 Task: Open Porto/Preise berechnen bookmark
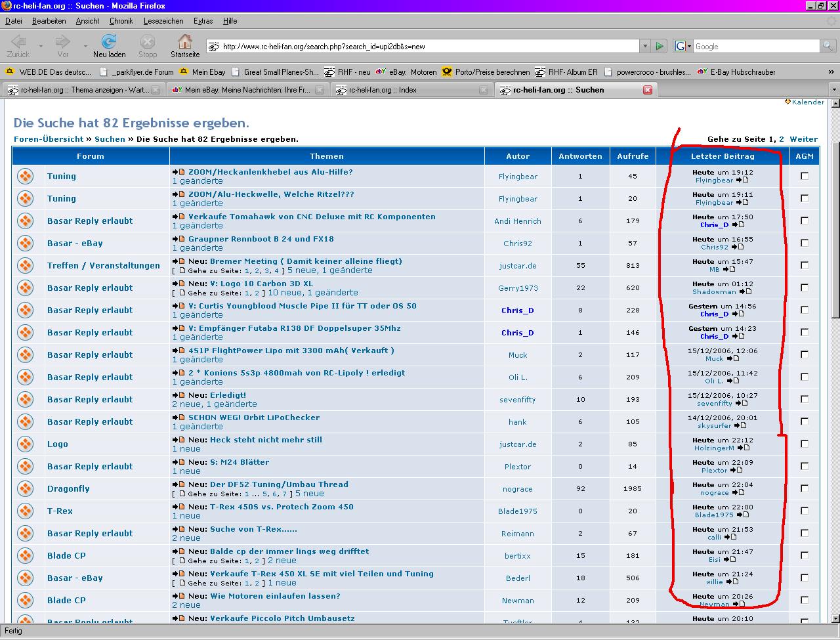486,72
